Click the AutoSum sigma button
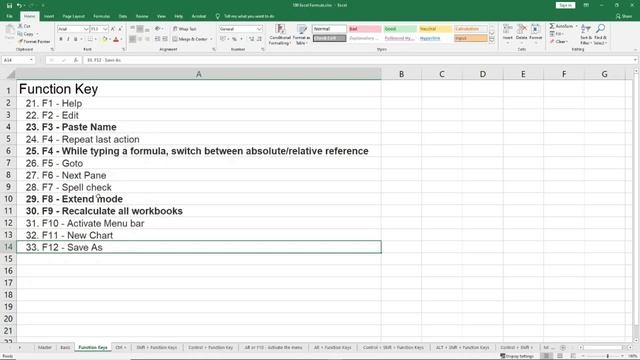Screen dimensions: 640x360 click(x=561, y=26)
